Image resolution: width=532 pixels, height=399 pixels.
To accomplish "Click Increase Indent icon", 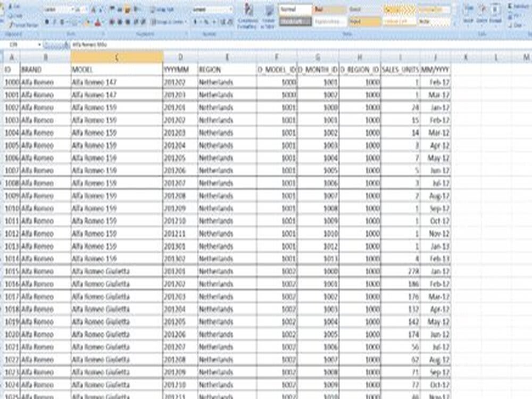I will [143, 22].
